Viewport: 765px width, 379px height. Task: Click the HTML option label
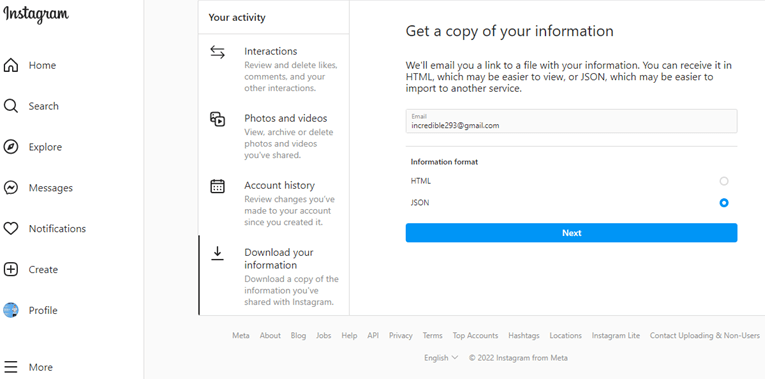[x=421, y=181]
